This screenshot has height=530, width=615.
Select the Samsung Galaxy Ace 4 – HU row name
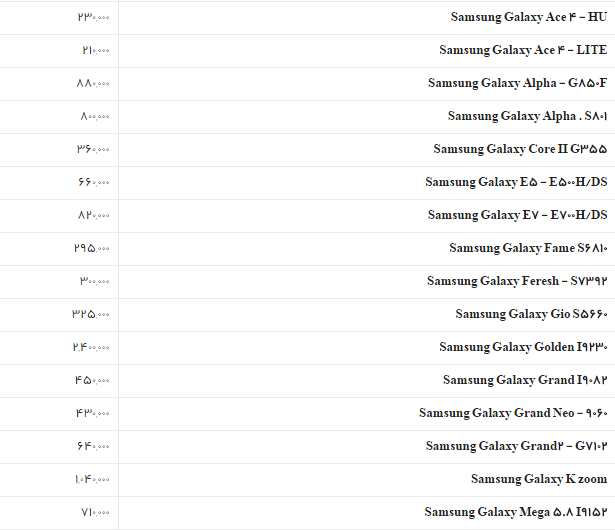point(529,17)
